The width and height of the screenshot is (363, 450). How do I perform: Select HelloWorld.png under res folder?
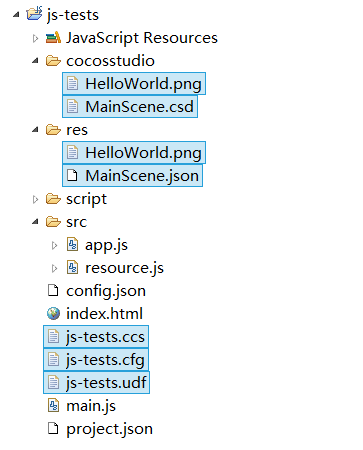pyautogui.click(x=134, y=153)
